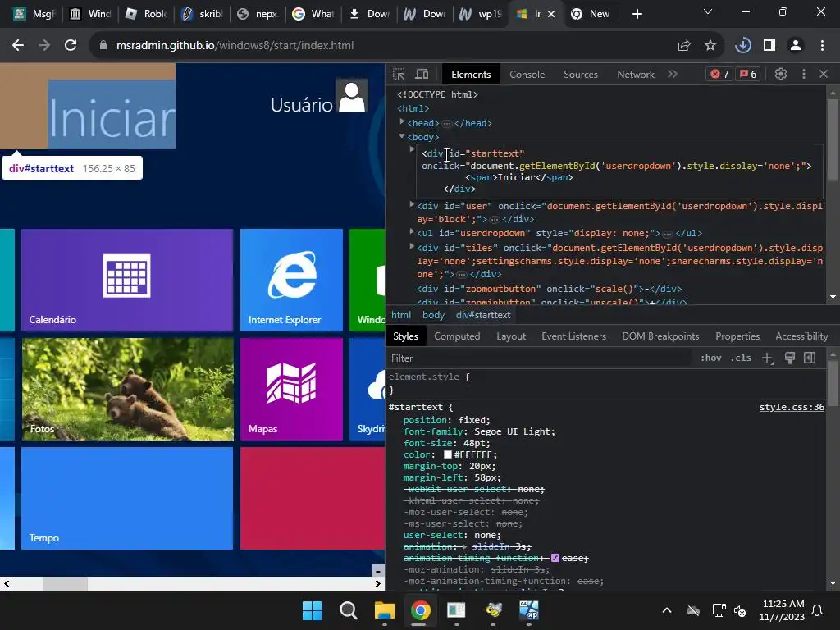This screenshot has width=840, height=630.
Task: Open the Mapas tile
Action: (x=291, y=389)
